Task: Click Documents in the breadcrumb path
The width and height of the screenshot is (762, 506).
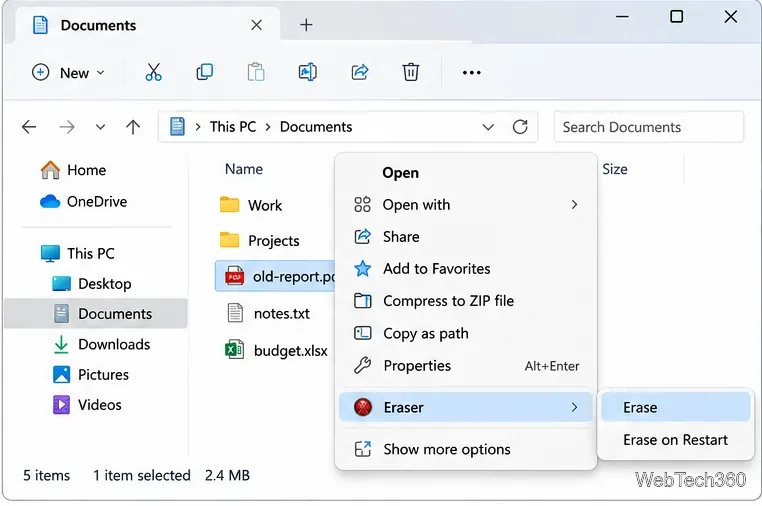Action: (316, 127)
